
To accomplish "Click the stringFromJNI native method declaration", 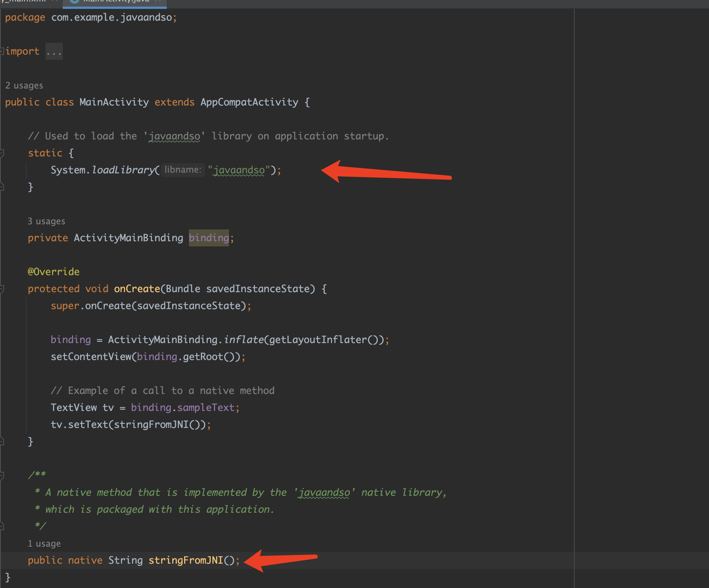I will tap(186, 560).
